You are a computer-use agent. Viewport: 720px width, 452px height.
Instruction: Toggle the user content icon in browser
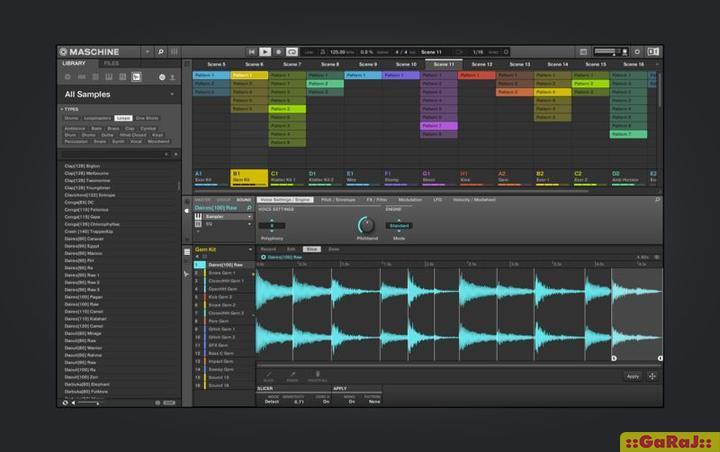point(172,77)
